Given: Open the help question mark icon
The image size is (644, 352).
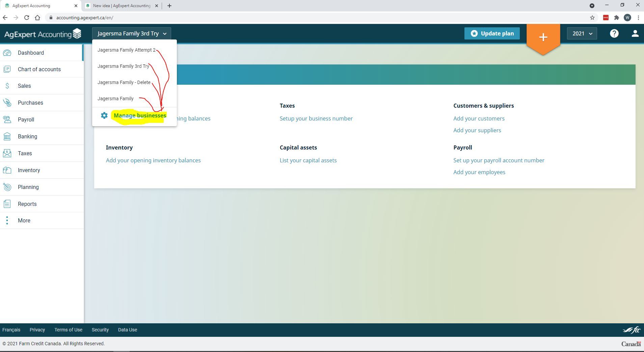Looking at the screenshot, I should pos(614,33).
